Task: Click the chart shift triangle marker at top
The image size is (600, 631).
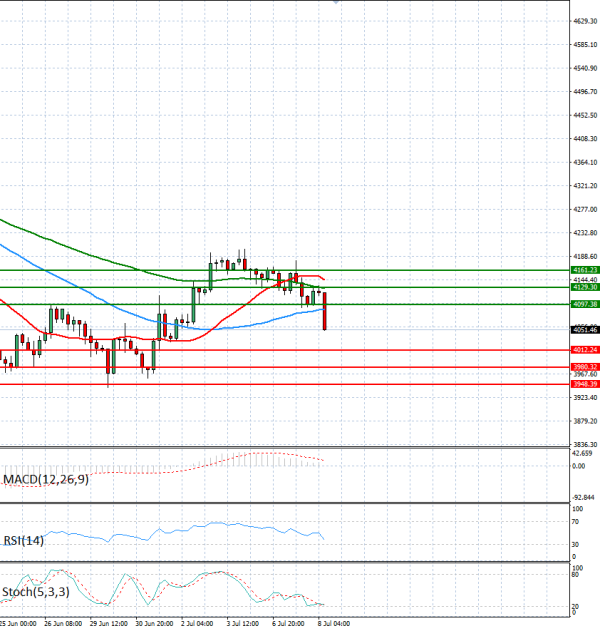Action: tap(336, 2)
